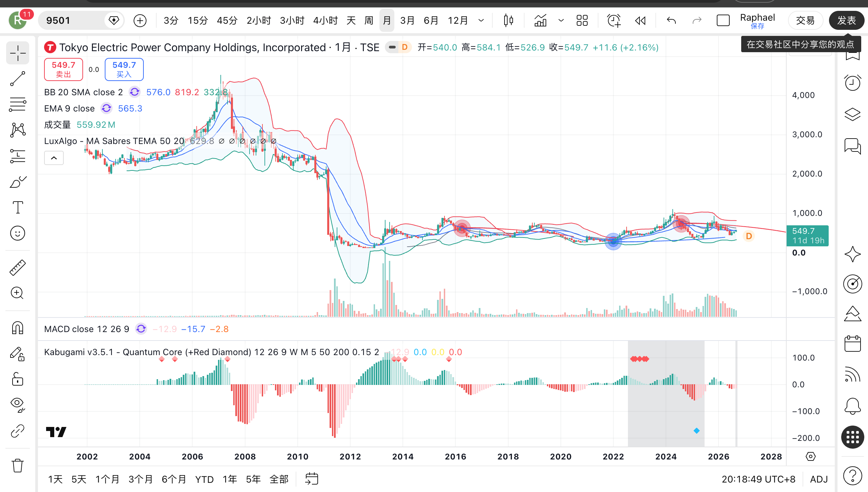Click the orange D dividend marker on chart
The height and width of the screenshot is (492, 868).
(x=749, y=236)
